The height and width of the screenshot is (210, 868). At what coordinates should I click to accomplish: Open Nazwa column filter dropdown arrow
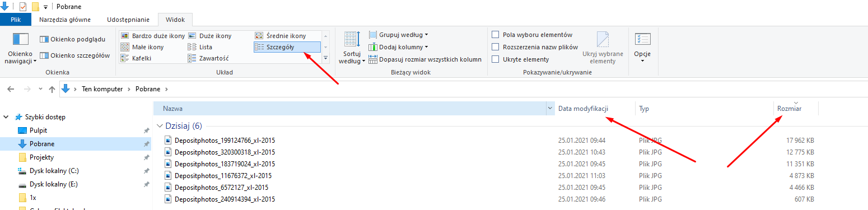point(550,109)
